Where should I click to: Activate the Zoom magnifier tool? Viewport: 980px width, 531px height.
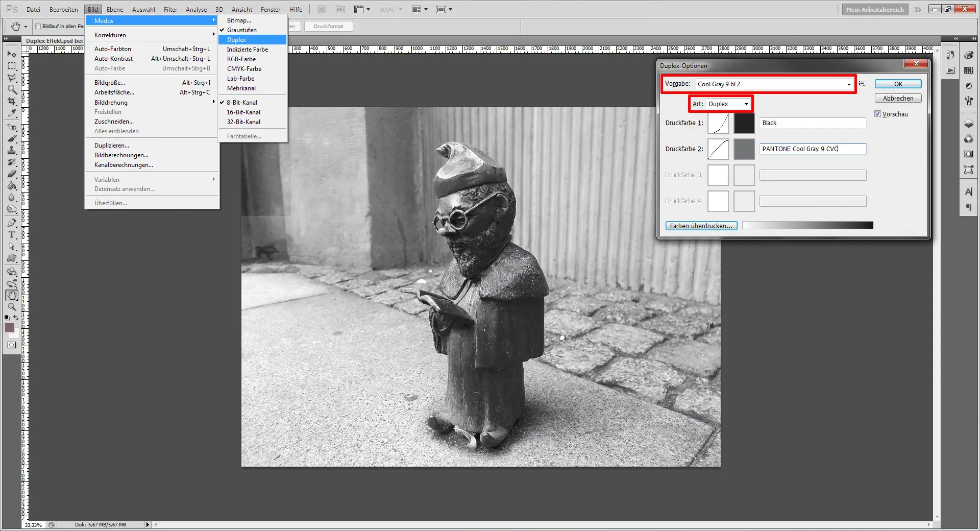click(x=12, y=307)
